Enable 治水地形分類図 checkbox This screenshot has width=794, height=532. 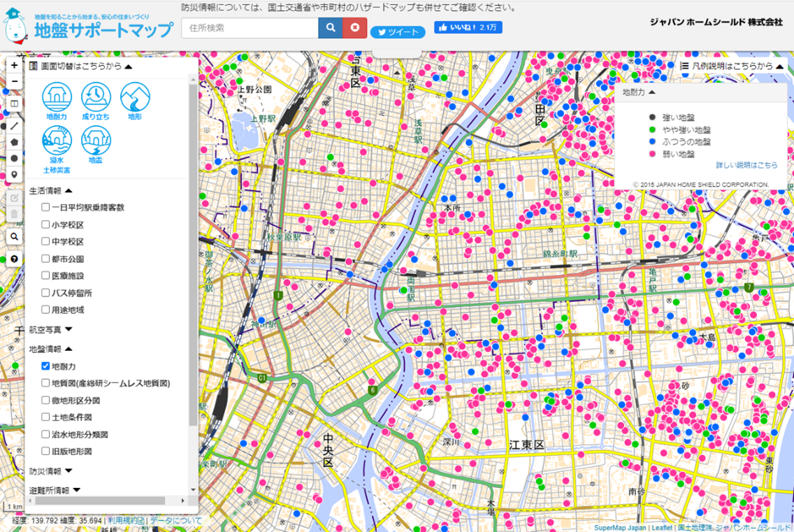(45, 434)
